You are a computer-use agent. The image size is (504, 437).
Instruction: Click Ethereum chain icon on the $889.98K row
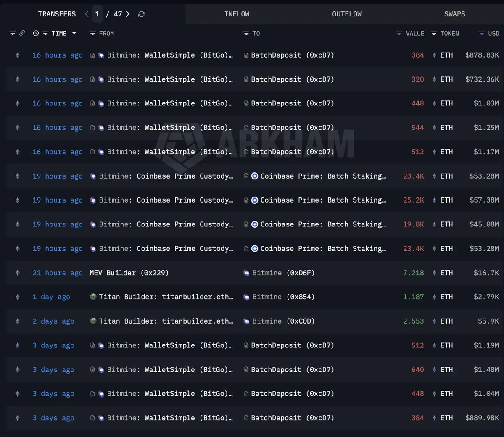coord(18,418)
